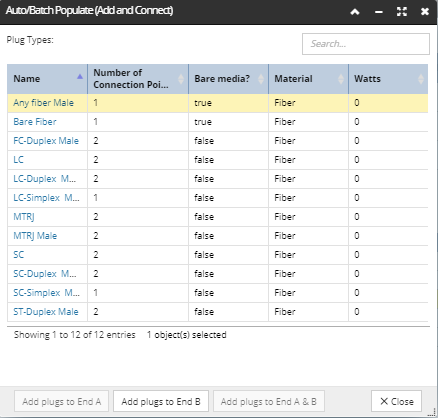Screen dimensions: 438x418
Task: Select the LC plug type row
Action: tap(218, 160)
